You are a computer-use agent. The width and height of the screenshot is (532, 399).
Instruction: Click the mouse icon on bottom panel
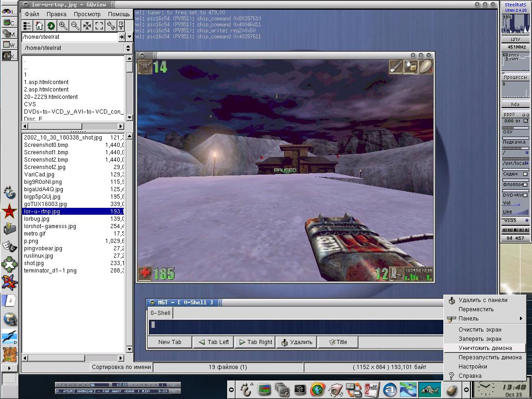coord(452,390)
